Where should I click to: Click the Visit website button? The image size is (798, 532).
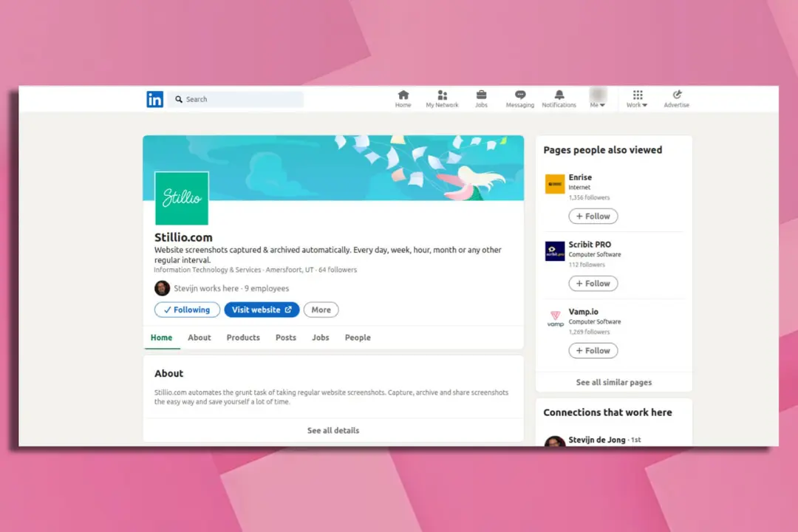(262, 310)
